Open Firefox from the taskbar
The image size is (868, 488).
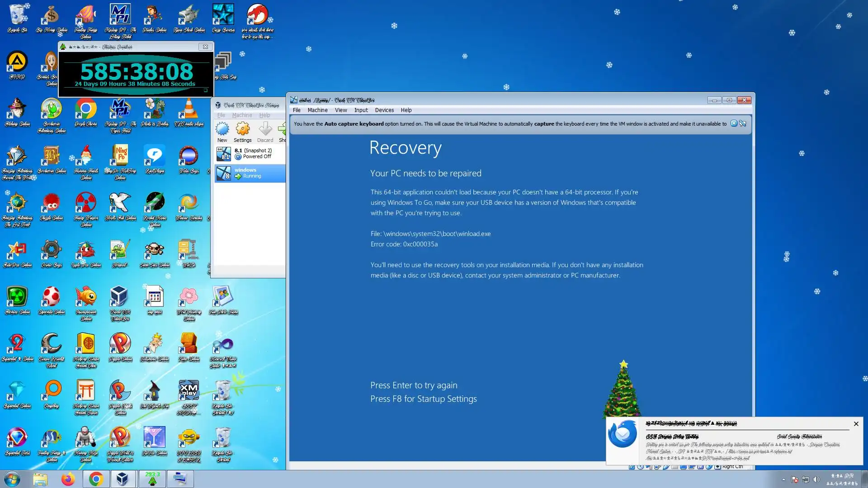[68, 479]
